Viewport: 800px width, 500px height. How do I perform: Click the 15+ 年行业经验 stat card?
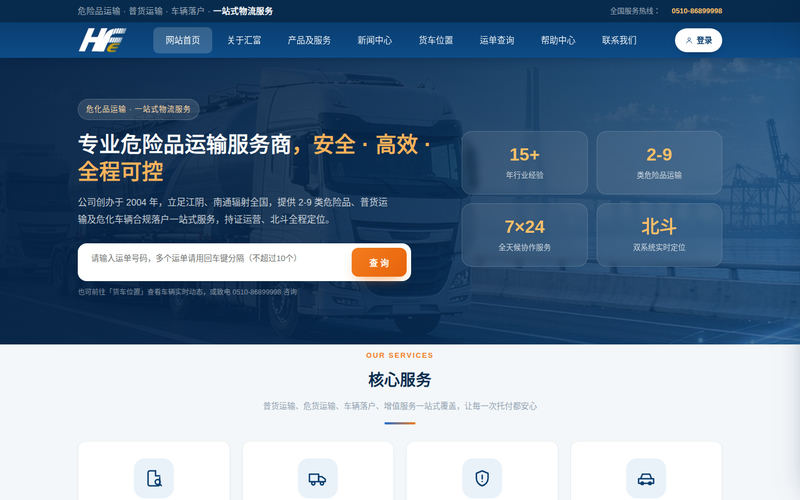coord(524,163)
